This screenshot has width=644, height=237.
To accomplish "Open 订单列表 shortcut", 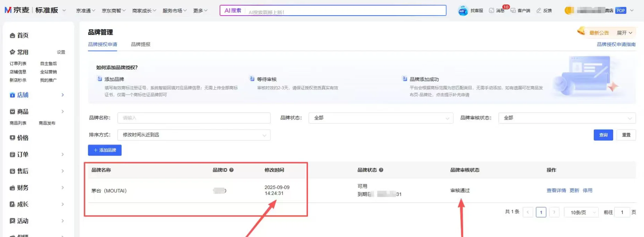I will [x=18, y=64].
